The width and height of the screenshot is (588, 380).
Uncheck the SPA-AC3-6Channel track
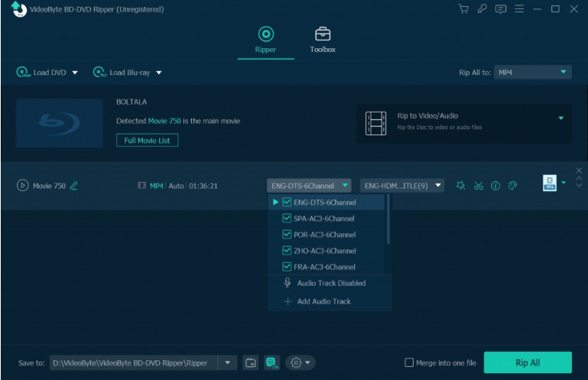click(287, 219)
